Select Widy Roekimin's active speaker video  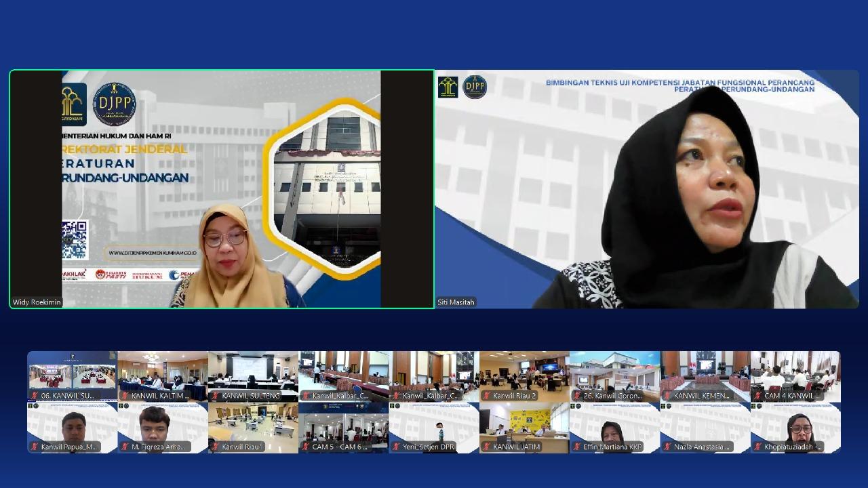click(x=221, y=189)
